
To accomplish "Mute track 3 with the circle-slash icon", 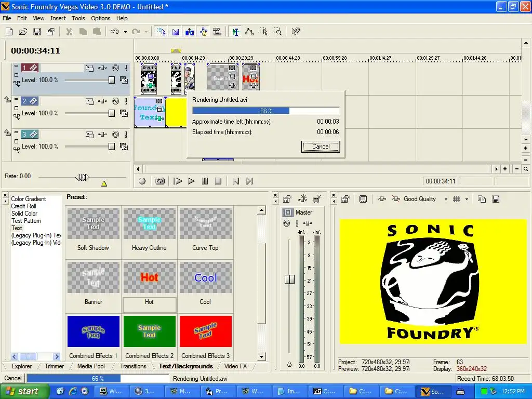I will point(116,135).
